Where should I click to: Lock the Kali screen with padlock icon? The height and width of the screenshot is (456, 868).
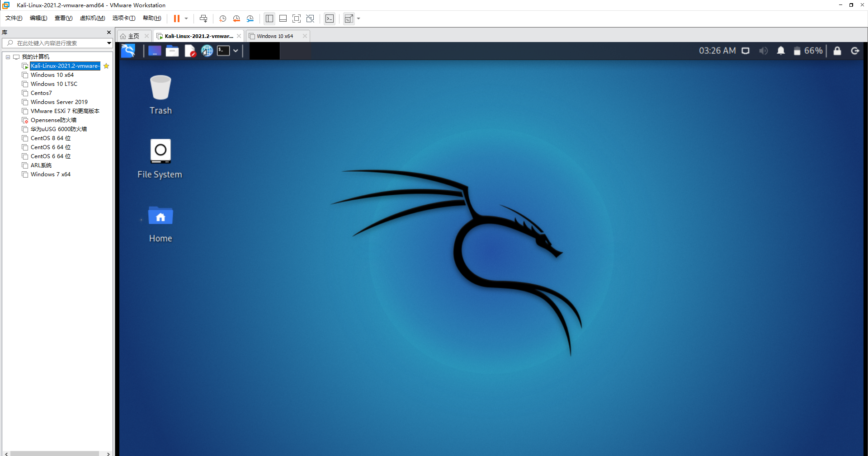[x=837, y=51]
